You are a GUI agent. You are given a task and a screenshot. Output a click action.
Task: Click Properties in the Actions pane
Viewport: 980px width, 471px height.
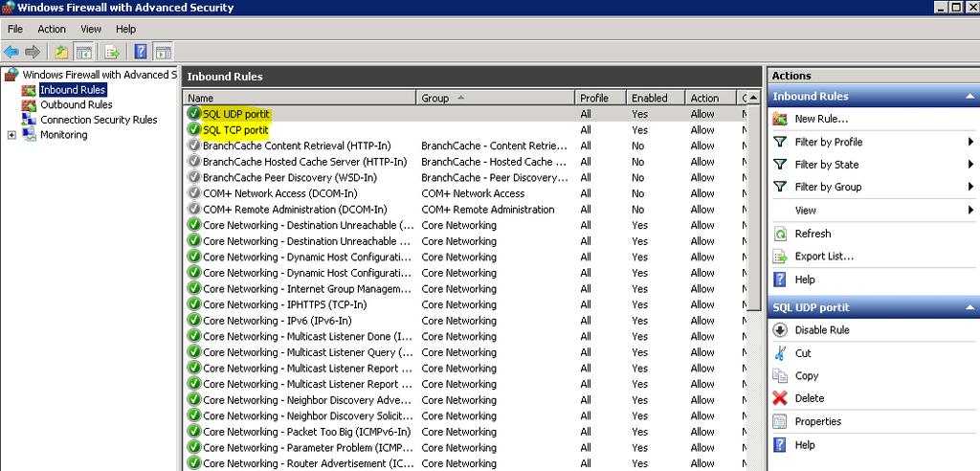click(818, 421)
